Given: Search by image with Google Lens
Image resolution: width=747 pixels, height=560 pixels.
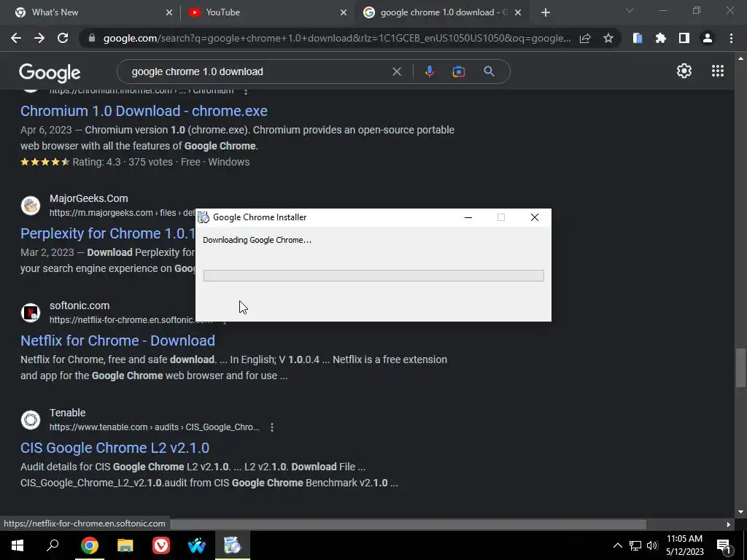Looking at the screenshot, I should click(459, 71).
